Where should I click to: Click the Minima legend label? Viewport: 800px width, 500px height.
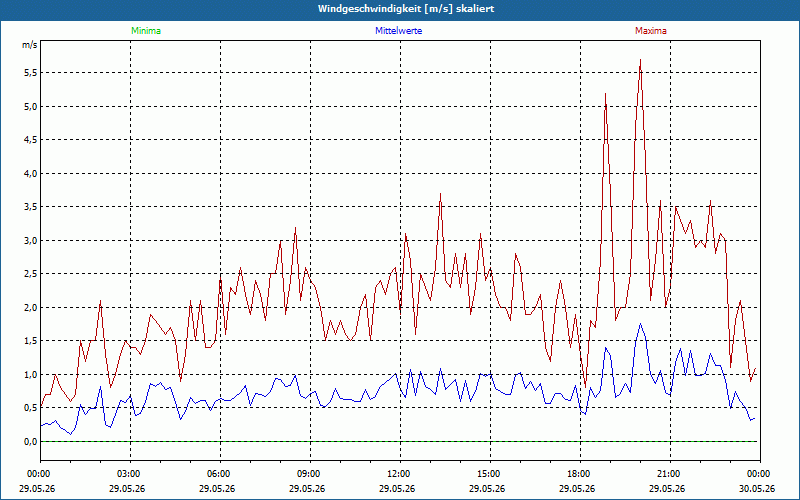point(146,31)
